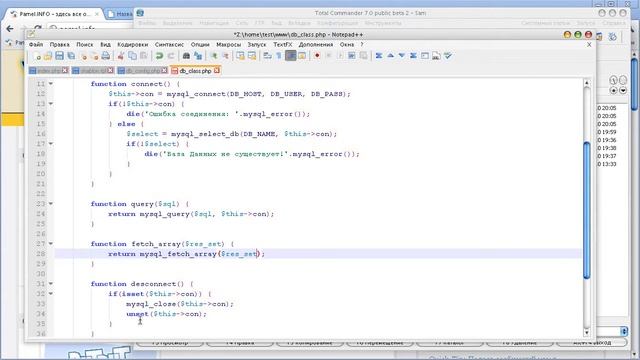
Task: Open the Кодировки menu
Action: (x=133, y=44)
